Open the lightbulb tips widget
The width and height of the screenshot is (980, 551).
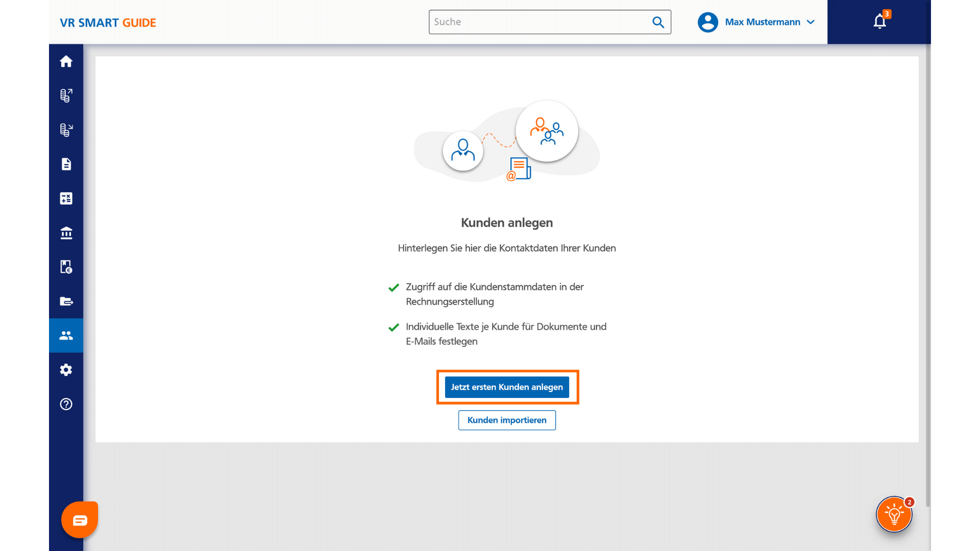point(894,514)
